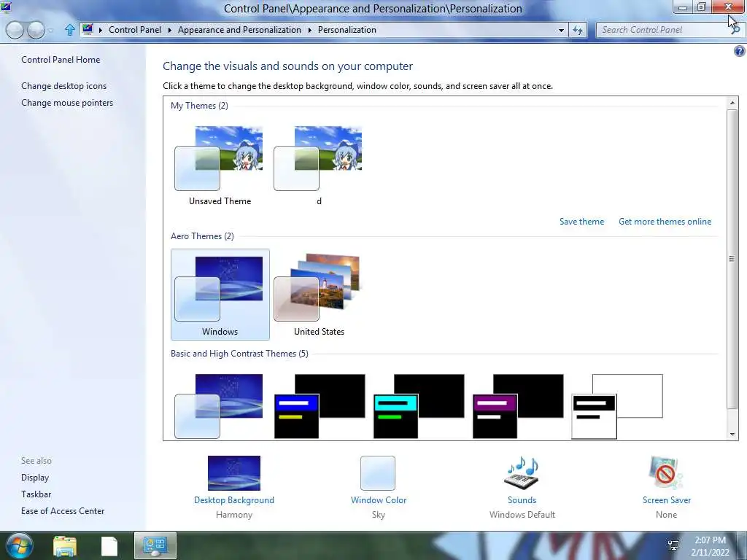This screenshot has height=560, width=747.
Task: Go up one level with blue arrow
Action: click(x=69, y=30)
